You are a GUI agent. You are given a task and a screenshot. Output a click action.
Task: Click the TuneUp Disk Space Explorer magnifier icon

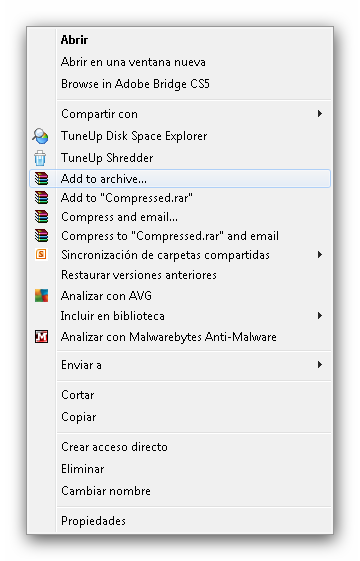[40, 136]
